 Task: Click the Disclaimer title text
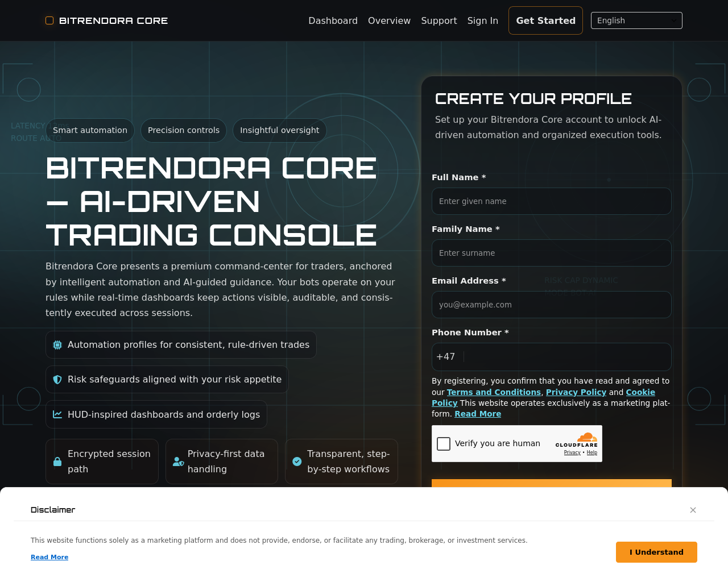point(53,510)
